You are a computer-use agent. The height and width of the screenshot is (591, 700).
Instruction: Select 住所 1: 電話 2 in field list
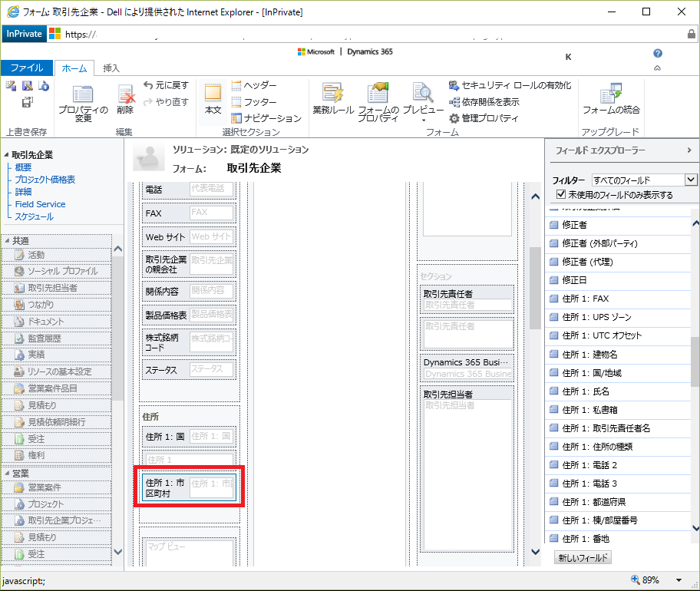point(619,465)
